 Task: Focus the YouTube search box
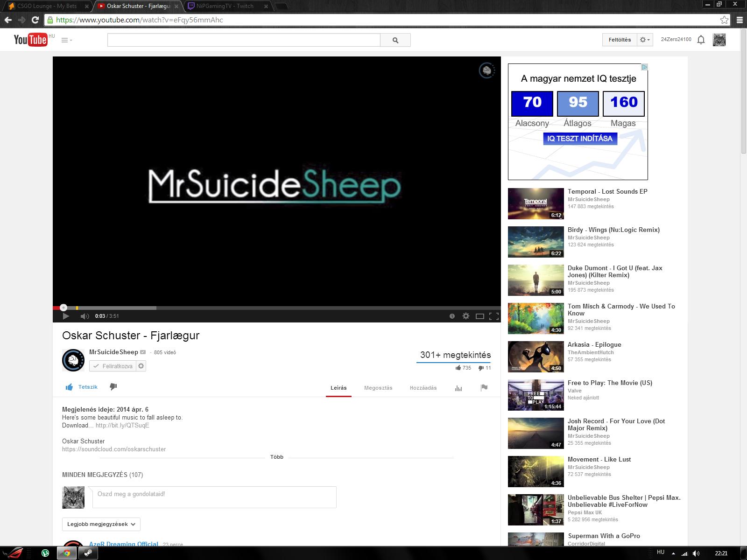[244, 40]
